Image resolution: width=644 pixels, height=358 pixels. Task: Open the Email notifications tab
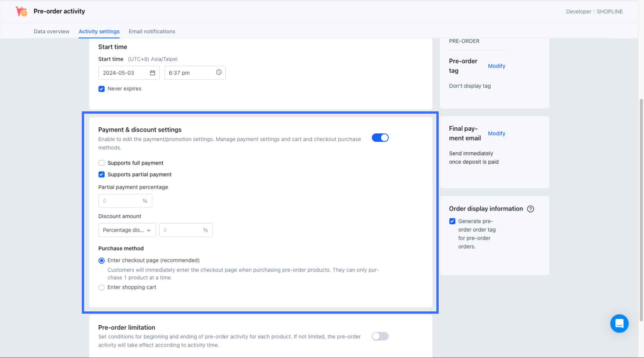coord(152,31)
